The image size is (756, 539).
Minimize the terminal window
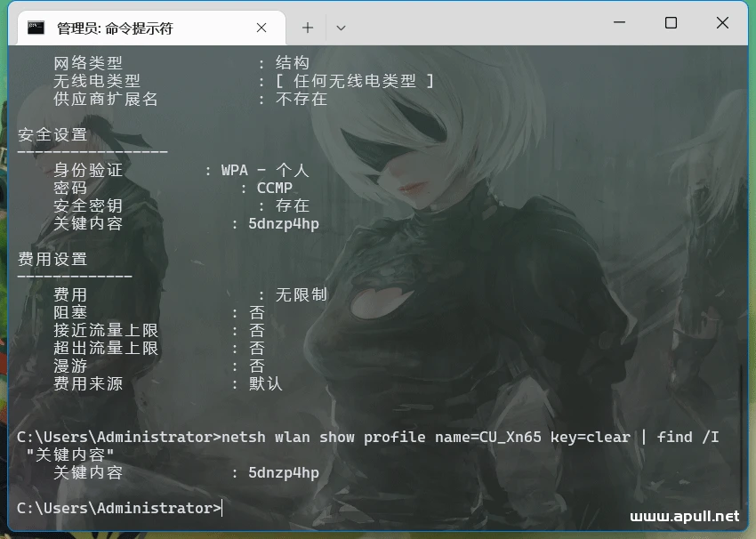pyautogui.click(x=620, y=22)
